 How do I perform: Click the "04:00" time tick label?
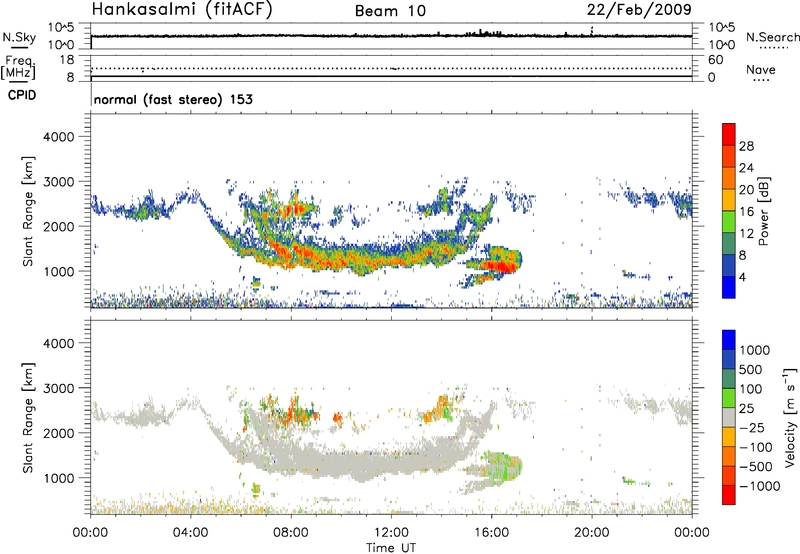point(190,533)
